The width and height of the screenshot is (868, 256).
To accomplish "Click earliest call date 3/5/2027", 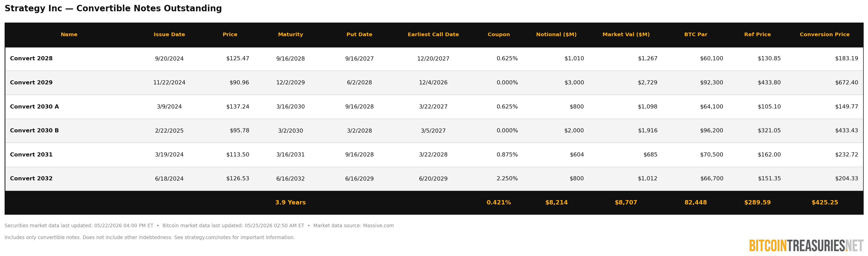I will 433,131.
